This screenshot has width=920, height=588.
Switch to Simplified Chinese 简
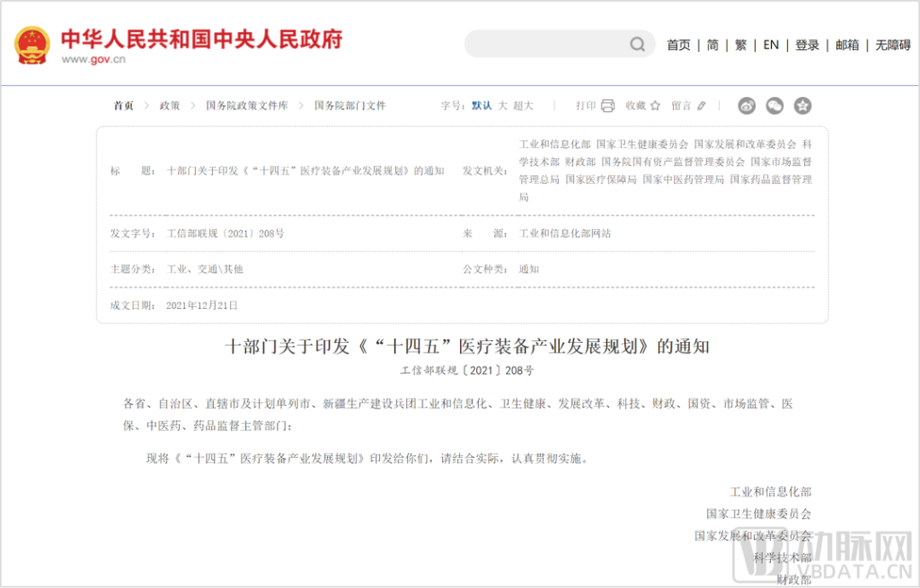712,45
